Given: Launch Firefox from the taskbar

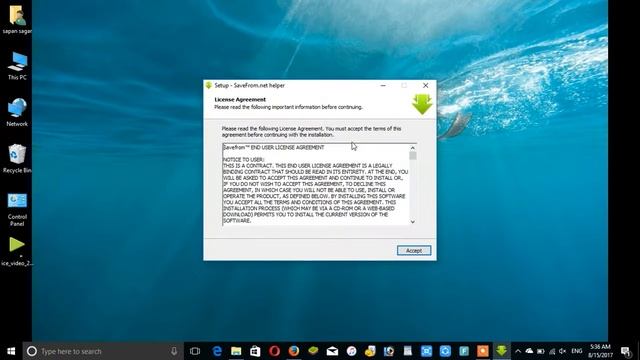Looking at the screenshot, I should tap(293, 351).
